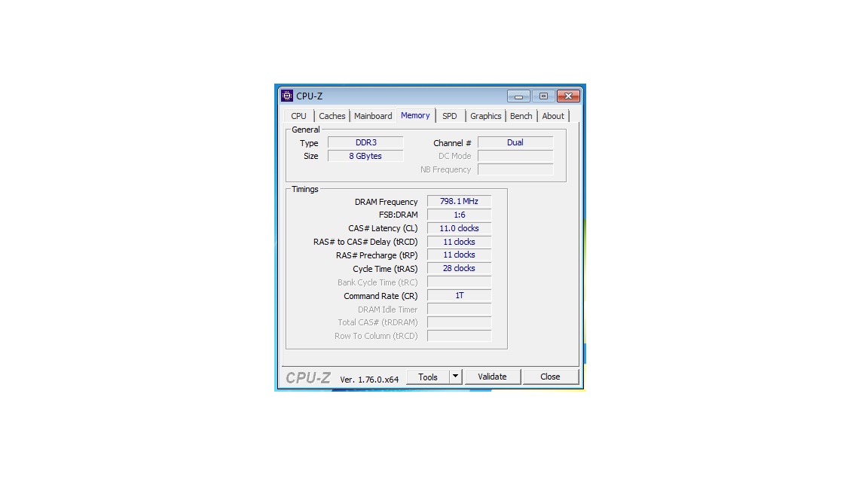This screenshot has width=868, height=488.
Task: Click the Type label in General
Action: tap(309, 143)
